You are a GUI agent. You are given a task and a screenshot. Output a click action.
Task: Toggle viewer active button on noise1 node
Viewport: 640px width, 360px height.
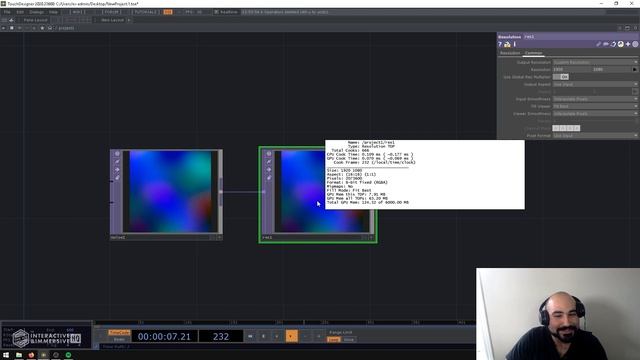[220, 237]
